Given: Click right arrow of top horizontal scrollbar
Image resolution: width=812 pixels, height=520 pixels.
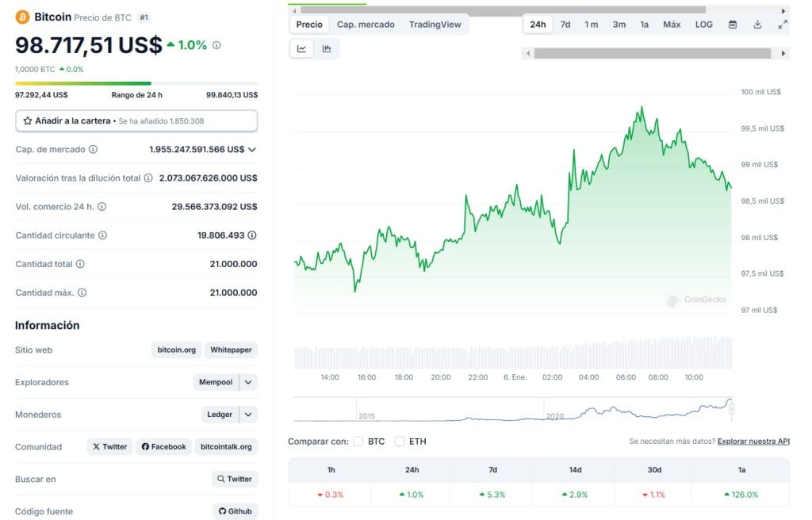Looking at the screenshot, I should point(783,10).
